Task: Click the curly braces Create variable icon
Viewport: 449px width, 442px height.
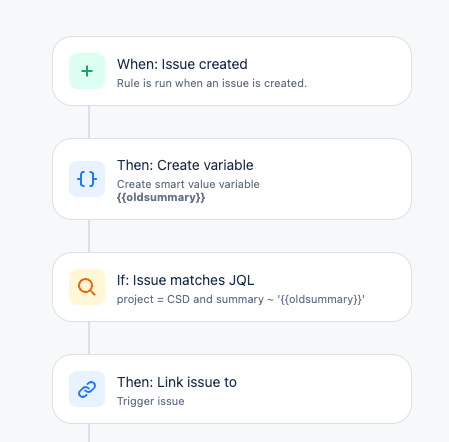Action: tap(87, 179)
